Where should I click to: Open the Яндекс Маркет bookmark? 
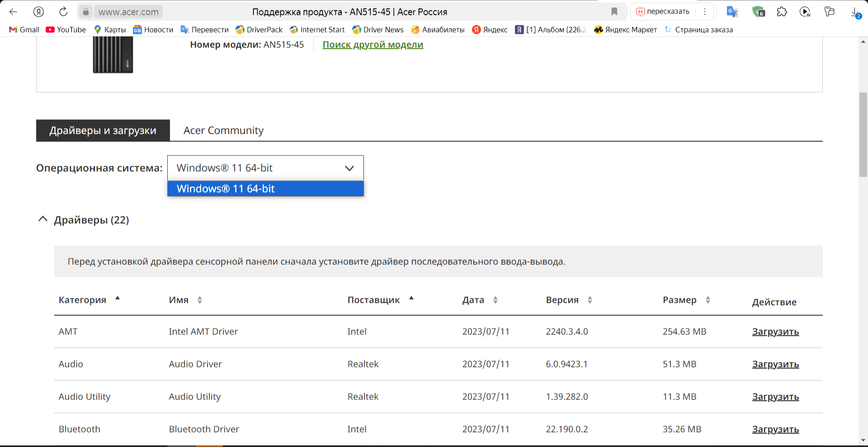(x=626, y=29)
